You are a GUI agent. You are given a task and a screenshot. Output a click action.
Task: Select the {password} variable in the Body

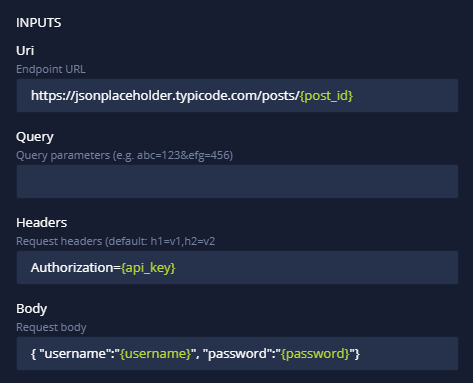pyautogui.click(x=315, y=354)
